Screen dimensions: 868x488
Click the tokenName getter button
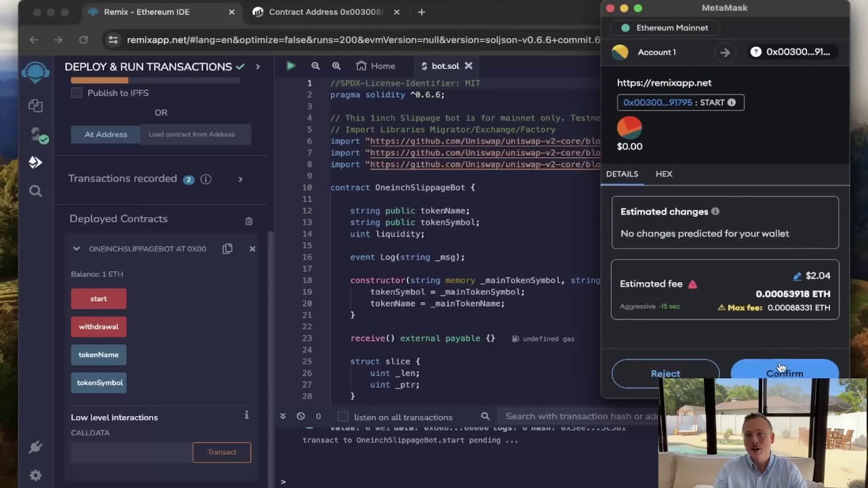point(98,354)
